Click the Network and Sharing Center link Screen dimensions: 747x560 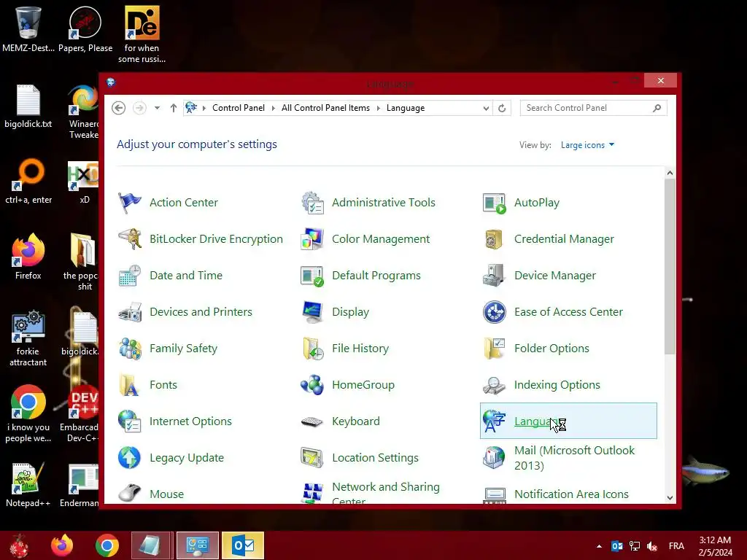pyautogui.click(x=385, y=494)
